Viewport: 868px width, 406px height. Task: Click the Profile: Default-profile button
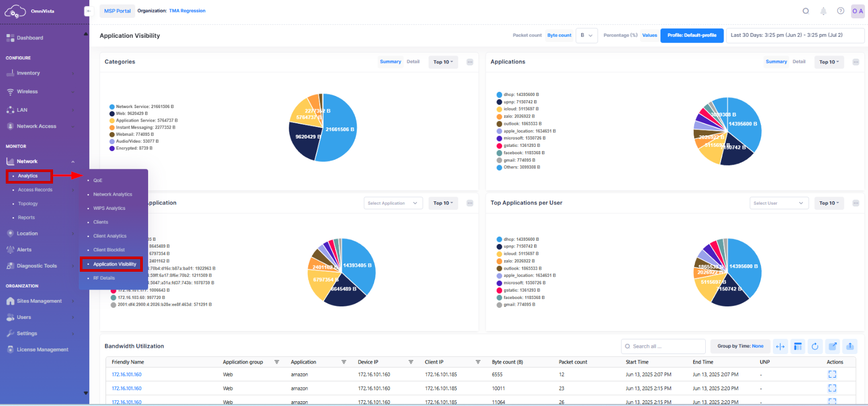(x=692, y=36)
